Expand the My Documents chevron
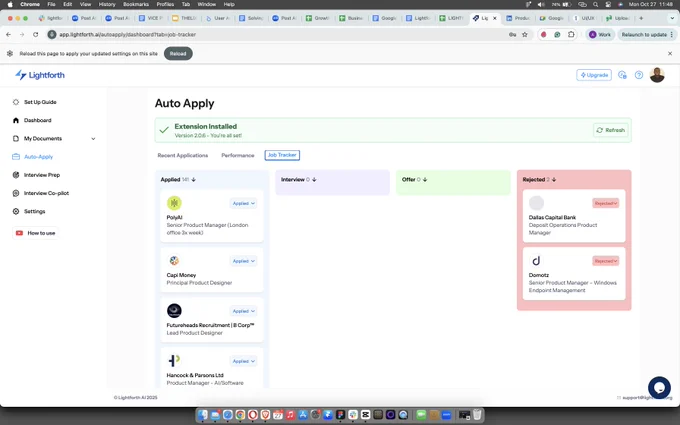 93,139
